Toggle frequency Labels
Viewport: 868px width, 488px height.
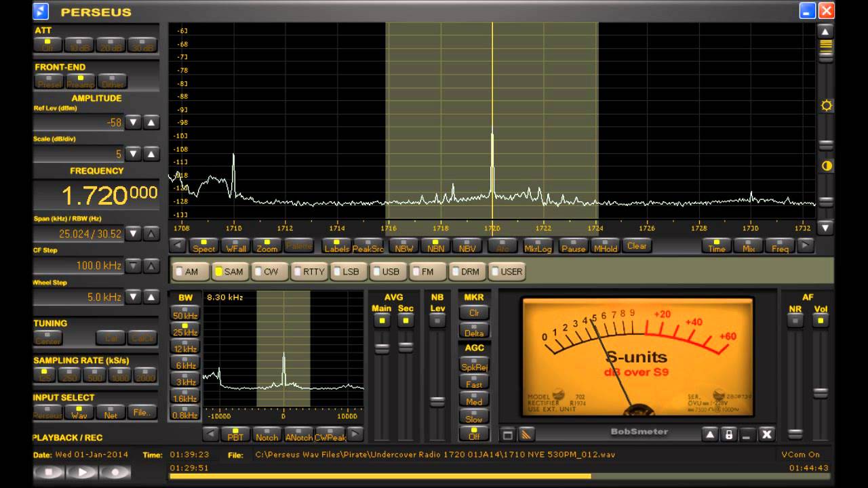[x=337, y=245]
